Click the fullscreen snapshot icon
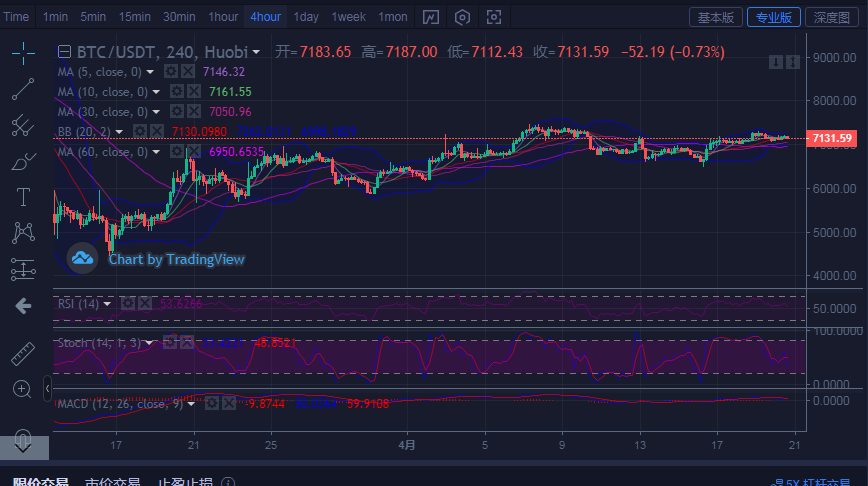 [494, 17]
